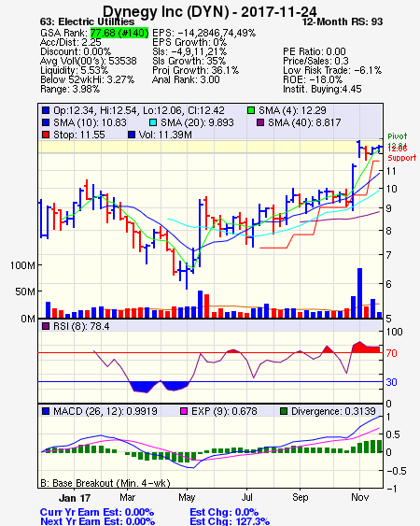Click the '12-Month RS: 93' label
420x526 pixels.
click(343, 21)
